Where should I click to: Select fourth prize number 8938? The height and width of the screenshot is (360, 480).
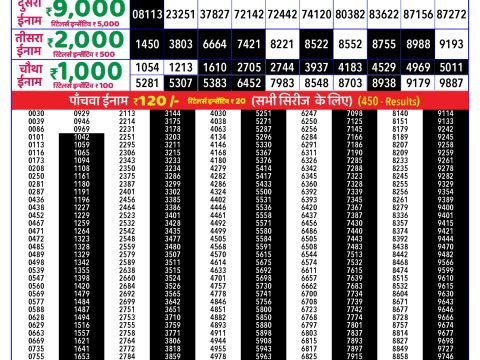coord(384,83)
